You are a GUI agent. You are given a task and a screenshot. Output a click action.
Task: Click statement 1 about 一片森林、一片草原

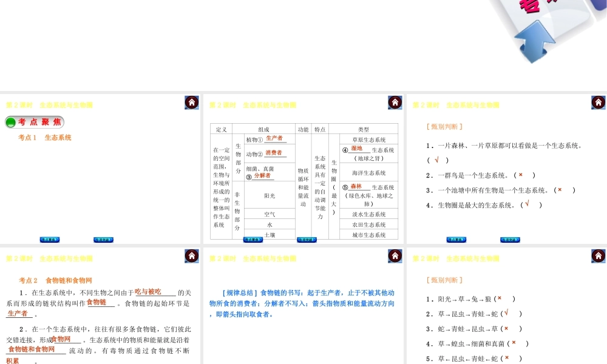click(x=504, y=153)
